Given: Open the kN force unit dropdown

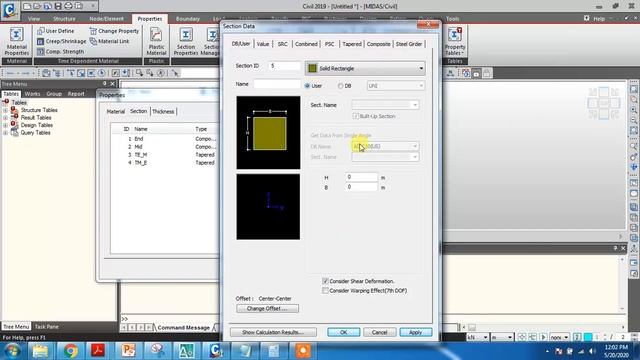Looking at the screenshot, I should [x=478, y=337].
